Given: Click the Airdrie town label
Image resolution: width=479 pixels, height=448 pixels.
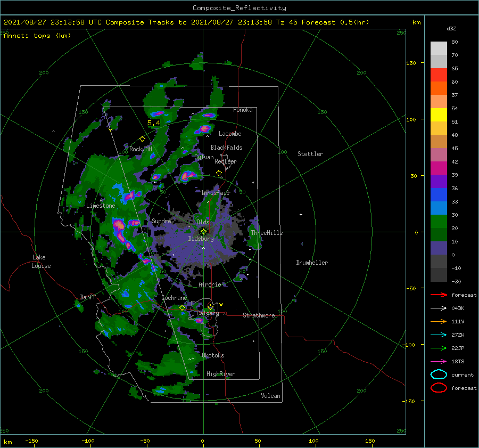Looking at the screenshot, I should coord(210,284).
